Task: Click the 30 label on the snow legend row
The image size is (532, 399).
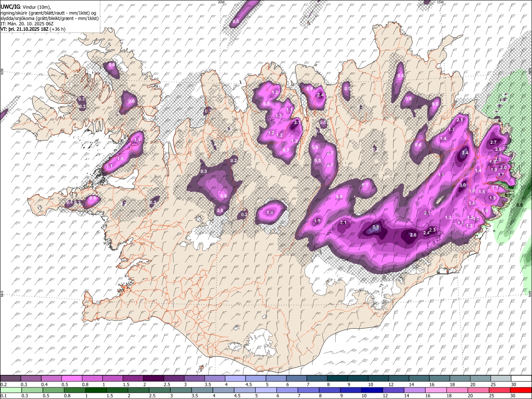Action: coord(514,384)
